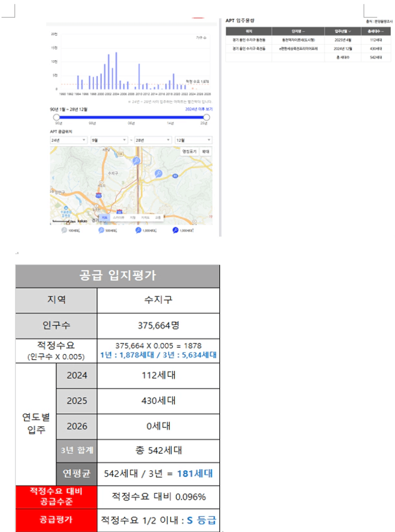Click the 2025 year cell in evaluation table

point(77,401)
